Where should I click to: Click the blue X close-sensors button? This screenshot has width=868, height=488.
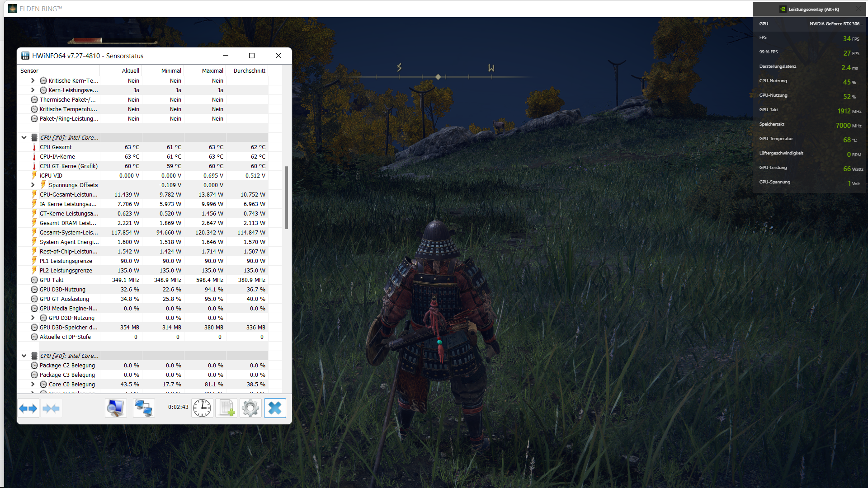tap(275, 408)
